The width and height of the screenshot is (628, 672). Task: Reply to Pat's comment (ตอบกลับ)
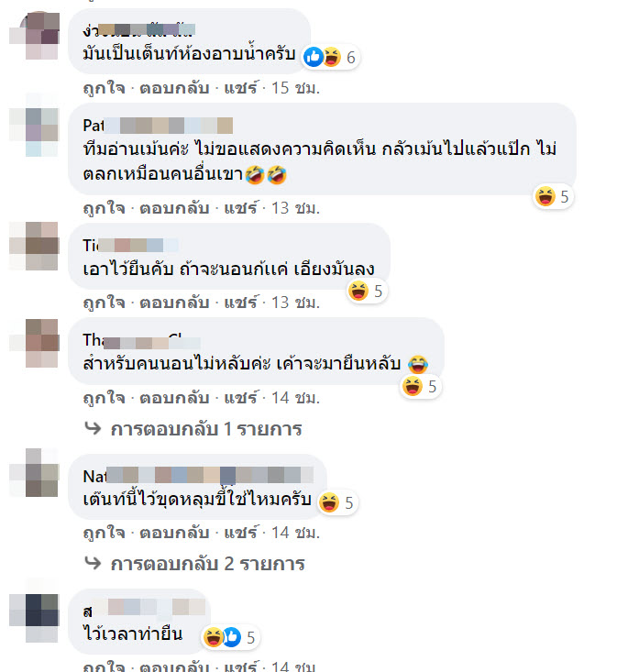pyautogui.click(x=174, y=208)
